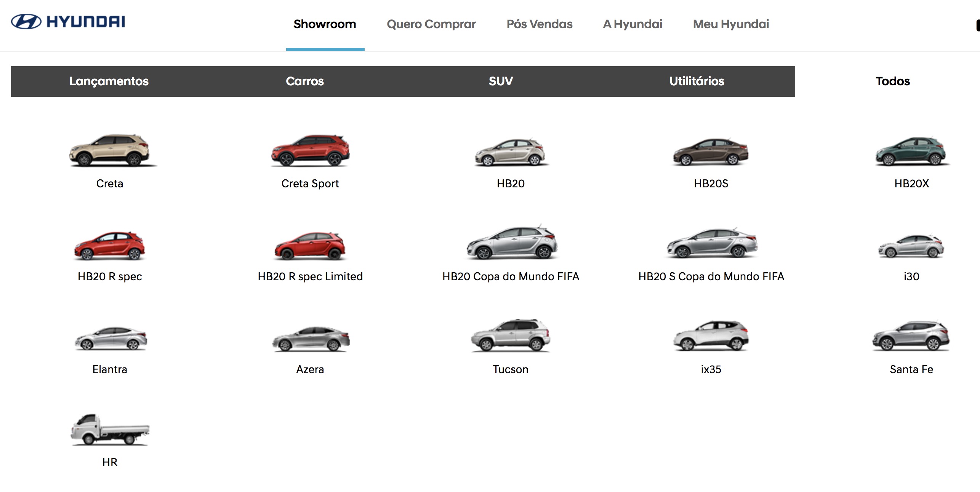Select the Utilitários category tab
Screen dimensions: 980x492
tap(697, 81)
